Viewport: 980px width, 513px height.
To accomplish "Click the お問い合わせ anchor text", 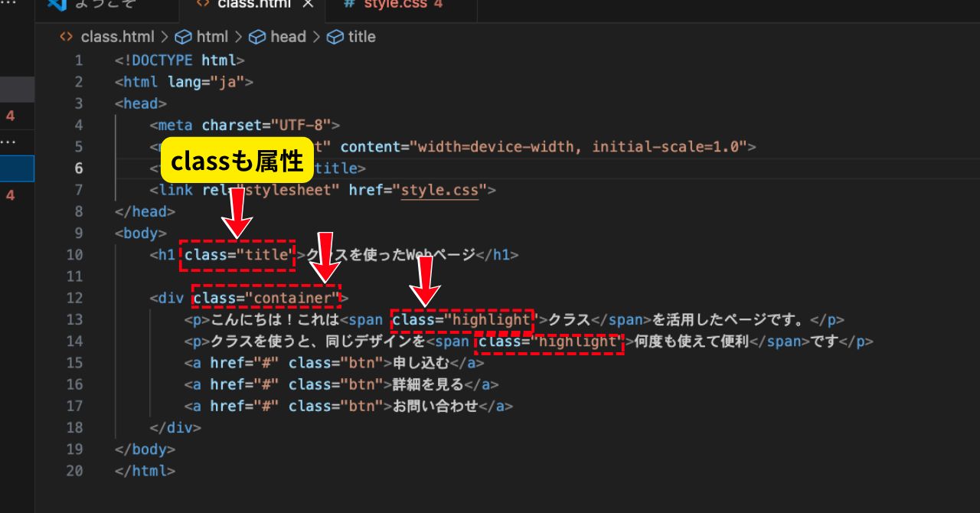I will pyautogui.click(x=435, y=406).
